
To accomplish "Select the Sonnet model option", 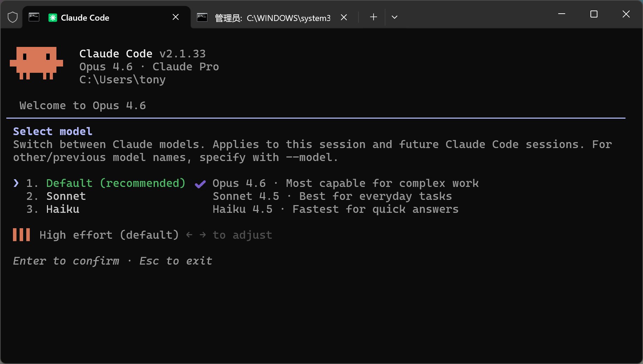I will tap(66, 196).
